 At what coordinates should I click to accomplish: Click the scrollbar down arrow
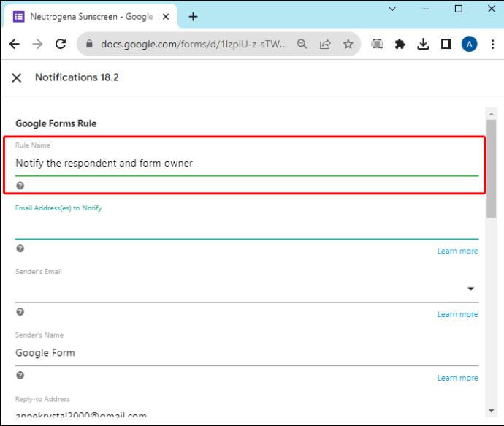(x=491, y=411)
